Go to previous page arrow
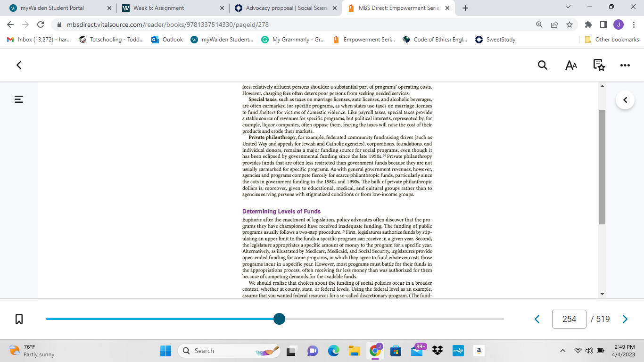The width and height of the screenshot is (644, 362). coord(537,319)
